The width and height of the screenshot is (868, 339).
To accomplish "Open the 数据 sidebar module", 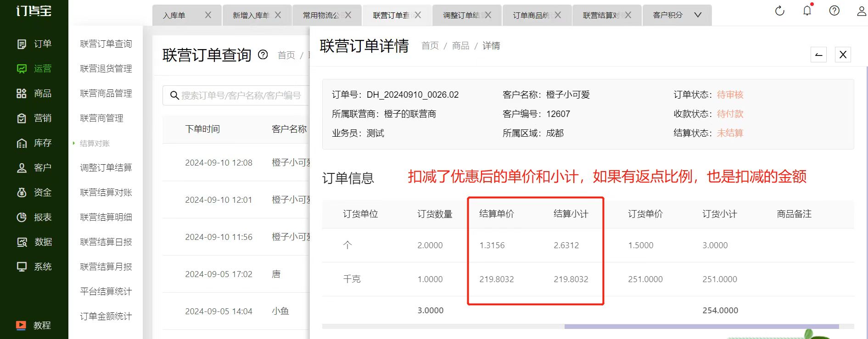I will (34, 242).
